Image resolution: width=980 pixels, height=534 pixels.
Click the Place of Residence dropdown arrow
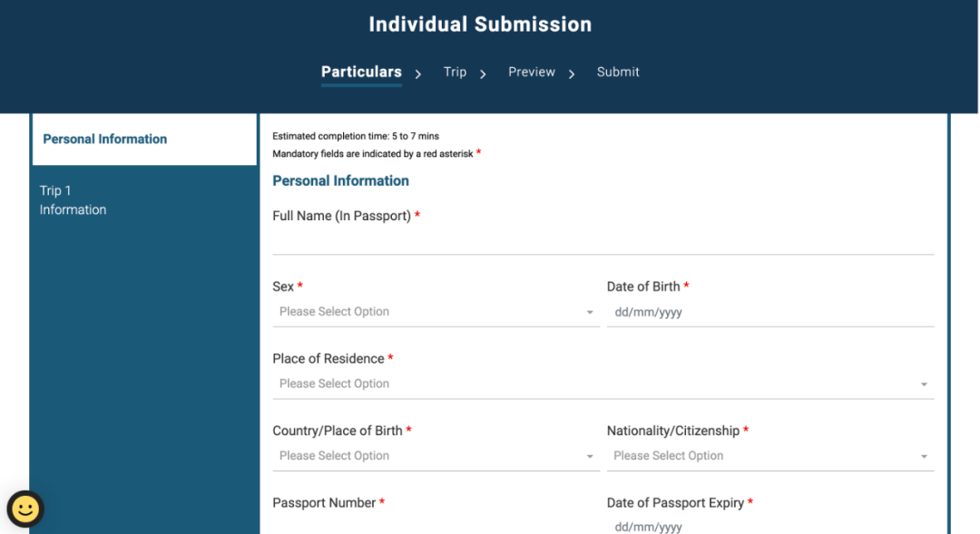click(924, 385)
